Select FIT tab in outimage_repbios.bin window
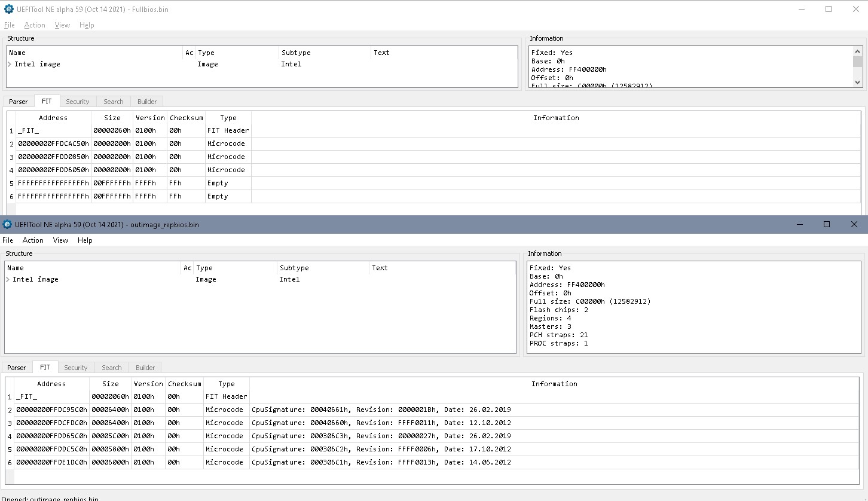The image size is (868, 501). (45, 367)
